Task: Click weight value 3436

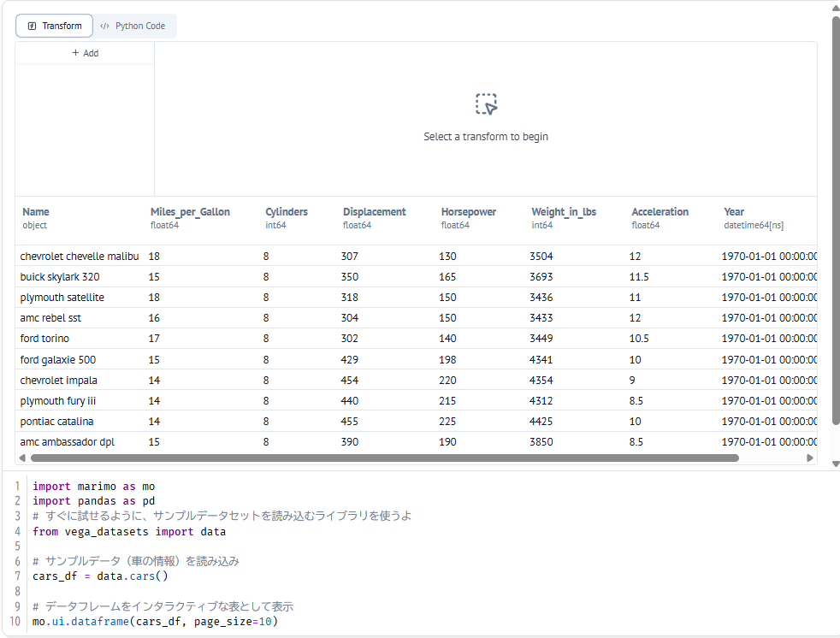Action: click(541, 298)
